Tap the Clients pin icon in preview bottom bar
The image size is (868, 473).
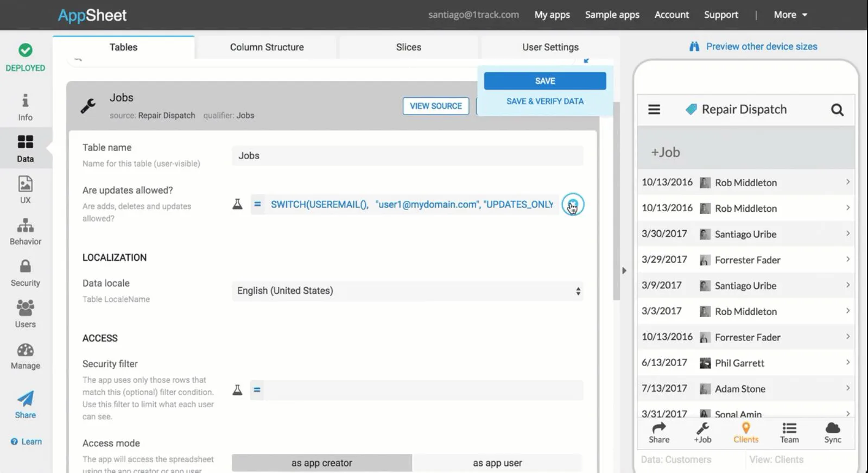(746, 428)
